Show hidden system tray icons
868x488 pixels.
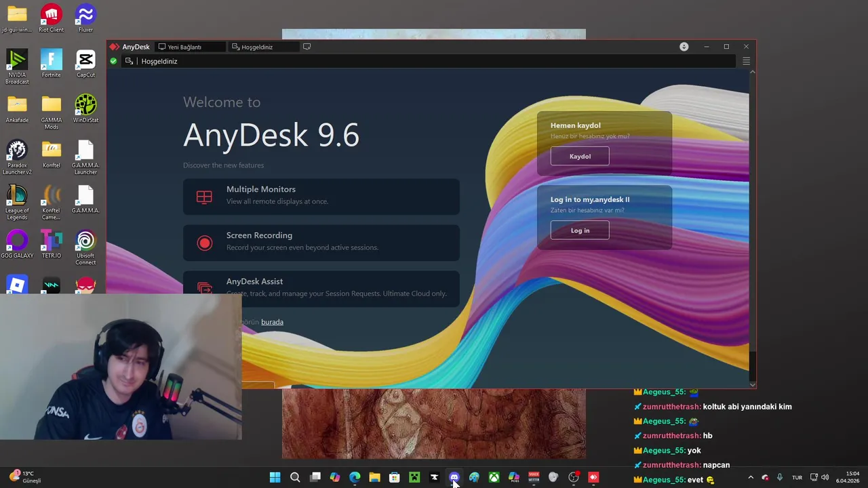pos(751,478)
